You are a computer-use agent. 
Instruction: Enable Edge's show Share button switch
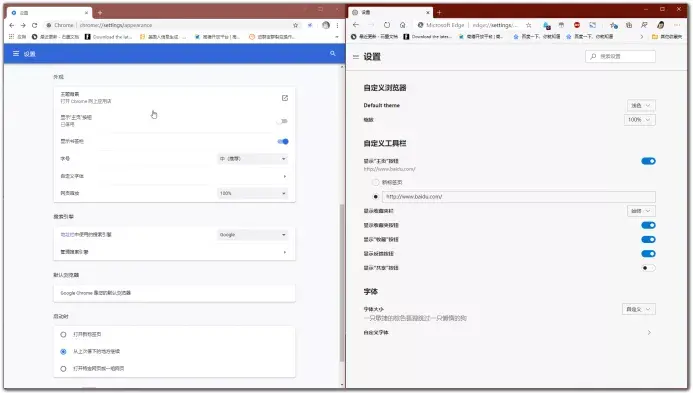648,267
